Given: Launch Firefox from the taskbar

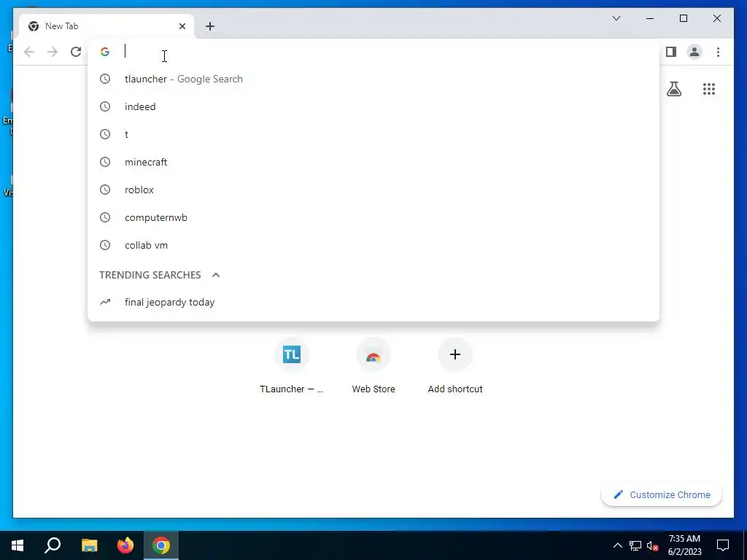Looking at the screenshot, I should tap(125, 545).
